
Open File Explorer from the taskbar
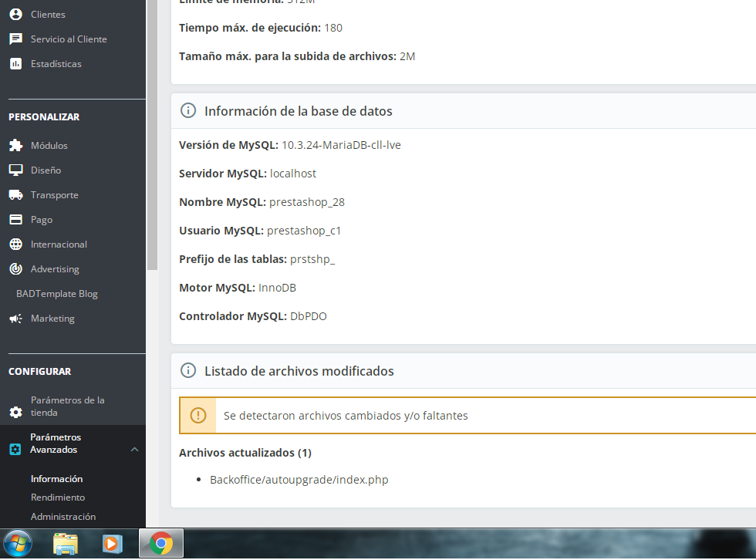pos(66,544)
